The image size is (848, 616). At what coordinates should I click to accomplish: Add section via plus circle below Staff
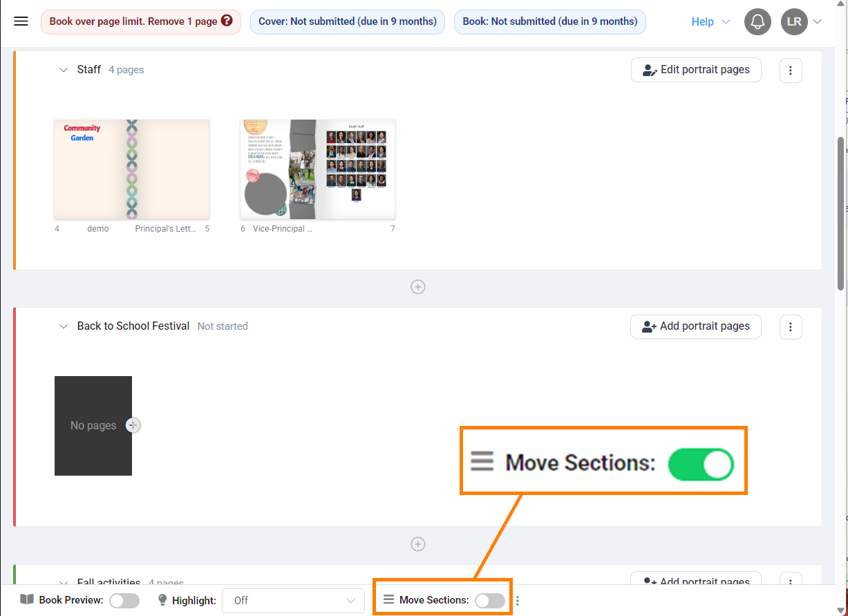coord(418,287)
